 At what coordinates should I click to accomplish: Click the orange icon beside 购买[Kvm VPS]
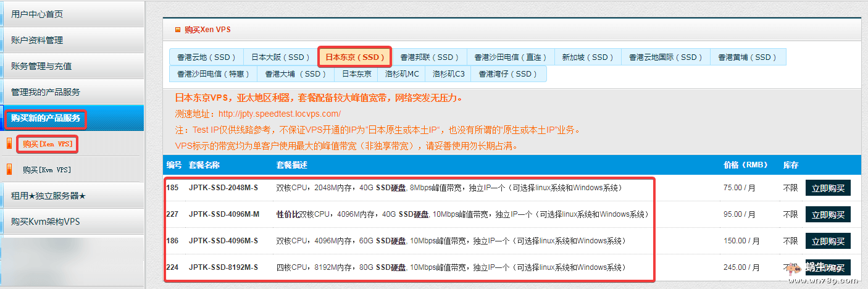(x=9, y=169)
